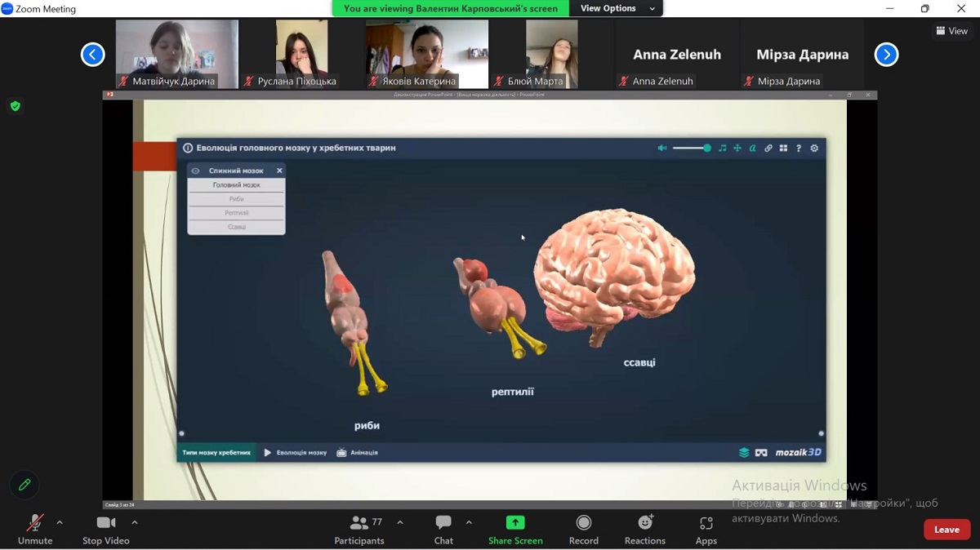Select Руслана Піхоцька video thumbnail
The width and height of the screenshot is (980, 550).
coord(302,54)
